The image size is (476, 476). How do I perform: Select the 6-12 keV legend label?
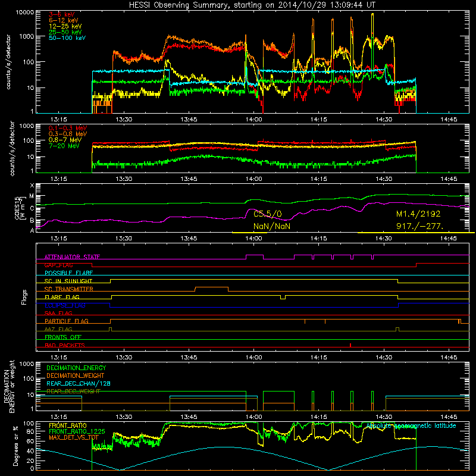click(64, 20)
